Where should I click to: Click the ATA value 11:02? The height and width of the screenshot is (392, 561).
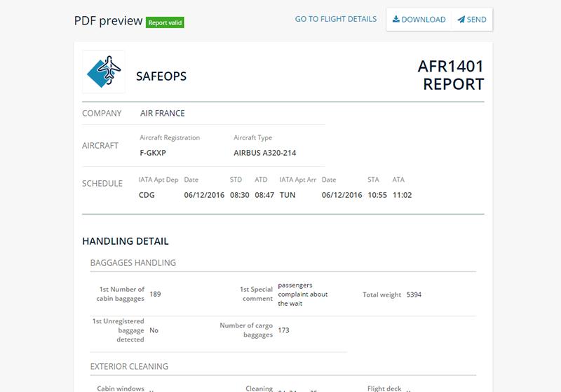tap(402, 195)
